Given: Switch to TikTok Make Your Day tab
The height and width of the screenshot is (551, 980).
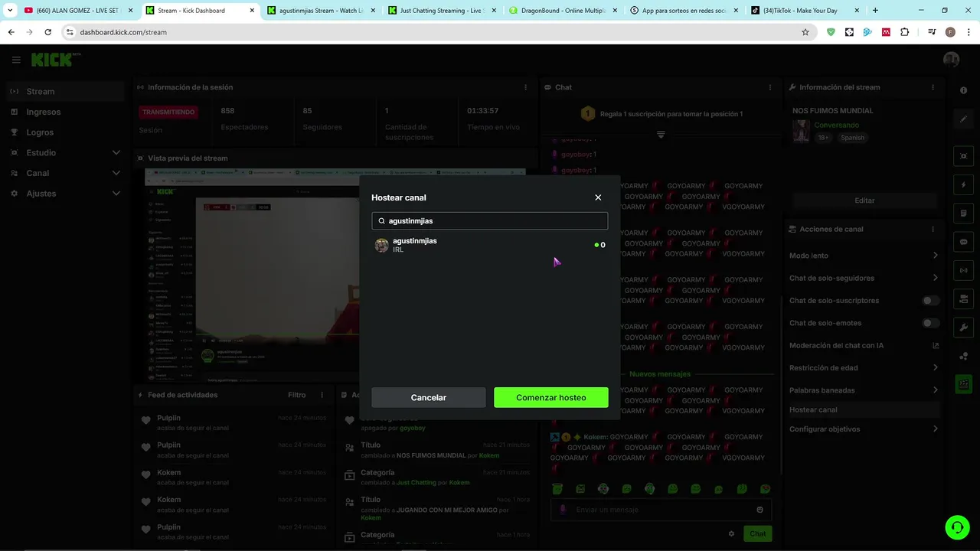Looking at the screenshot, I should (804, 11).
